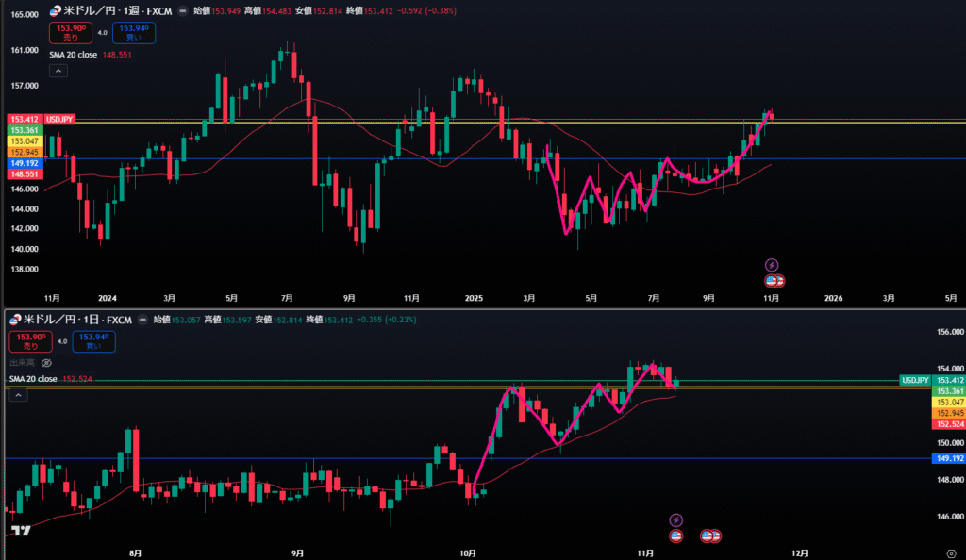Click the first US flag event on daily chart
The height and width of the screenshot is (560, 966).
(675, 535)
